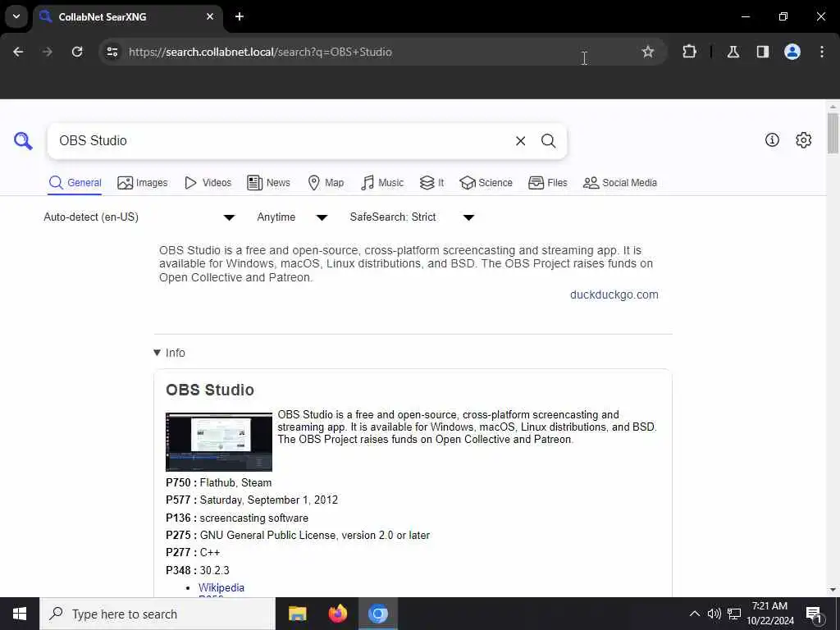Screen dimensions: 840x630
Task: Switch to Images search tab
Action: pyautogui.click(x=143, y=183)
